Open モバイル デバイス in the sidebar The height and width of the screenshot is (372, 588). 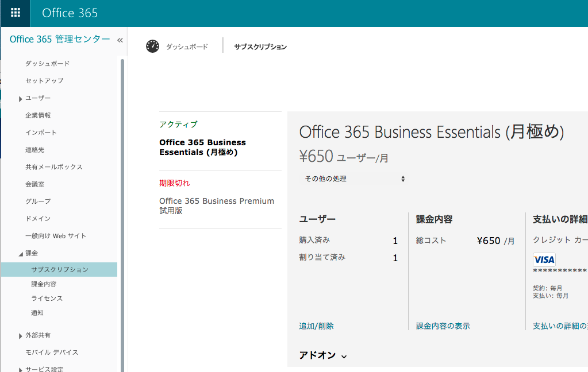[x=52, y=352]
